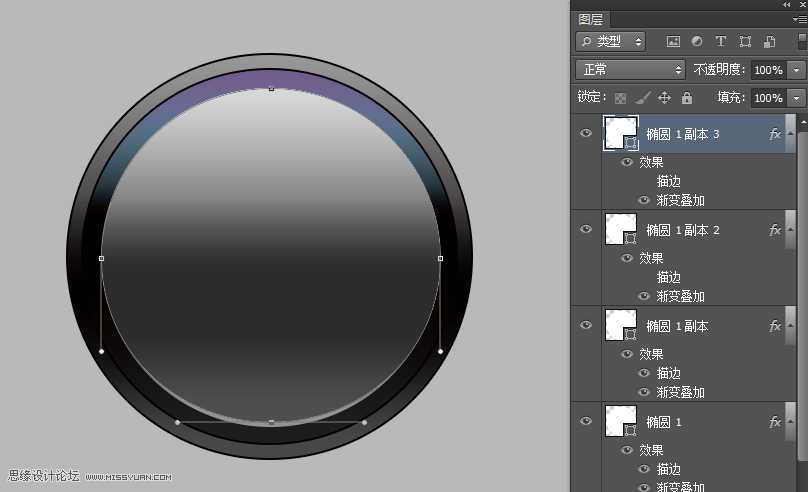Click the smart object filter icon

pyautogui.click(x=769, y=42)
